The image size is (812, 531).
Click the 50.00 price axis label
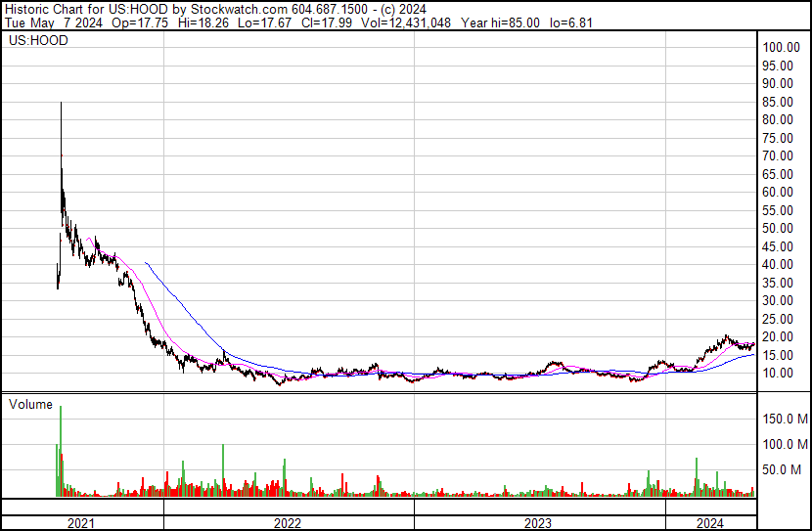pos(778,228)
